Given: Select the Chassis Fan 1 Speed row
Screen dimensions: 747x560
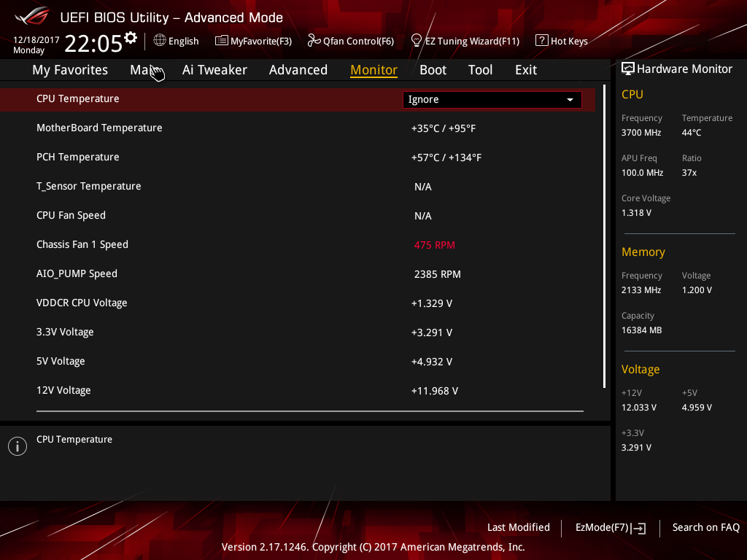Looking at the screenshot, I should click(298, 245).
